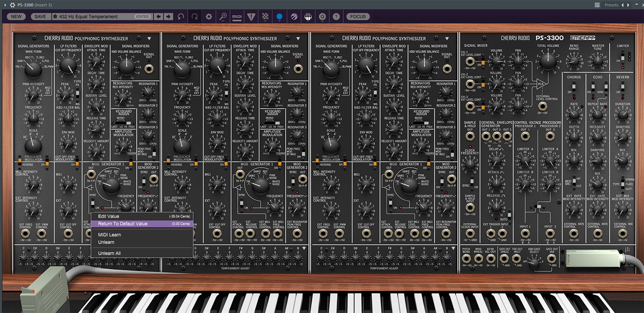Click the Total Volume knob
This screenshot has width=644, height=313.
tap(548, 61)
